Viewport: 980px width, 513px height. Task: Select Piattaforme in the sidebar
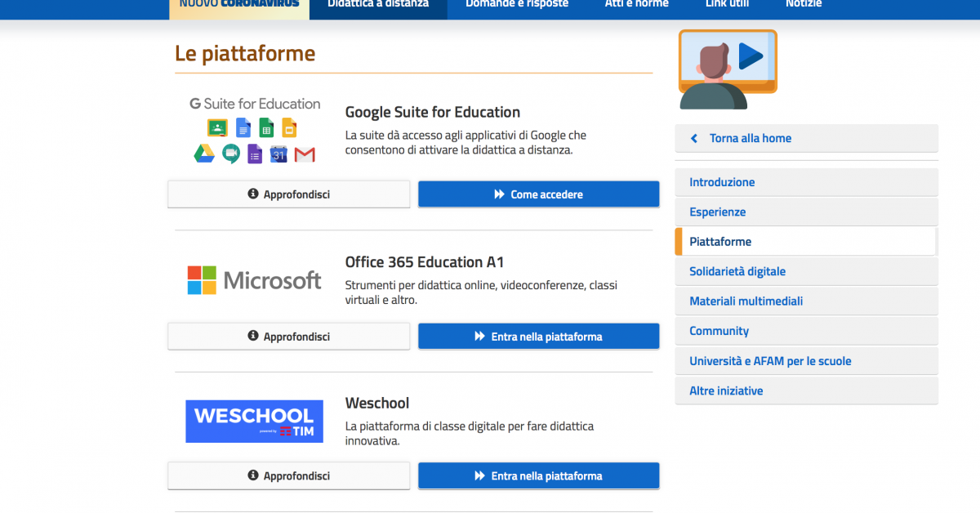point(807,242)
